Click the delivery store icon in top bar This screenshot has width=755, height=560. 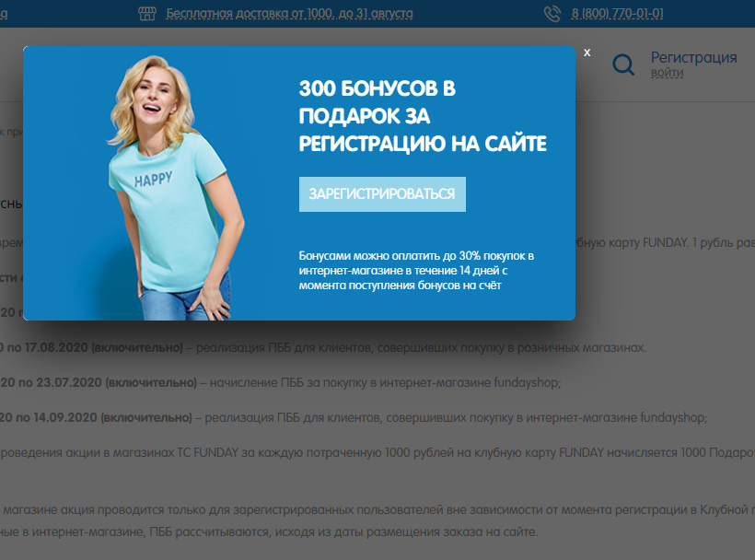click(x=147, y=14)
